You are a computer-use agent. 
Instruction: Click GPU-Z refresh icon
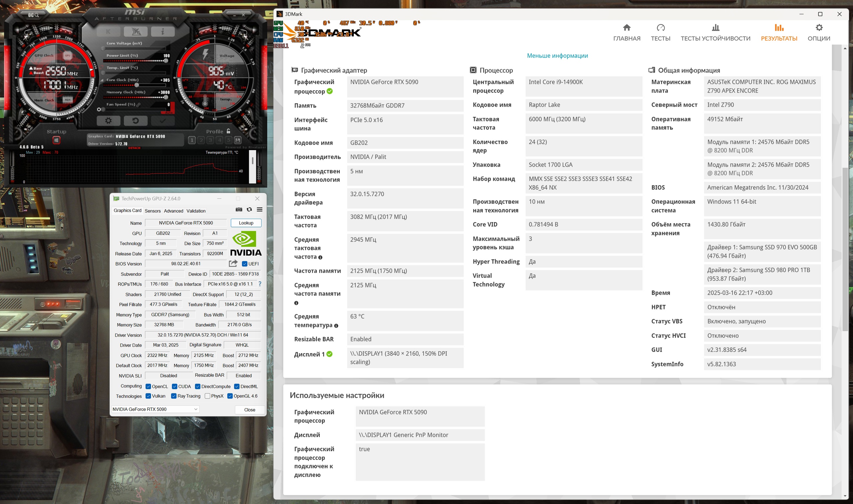249,209
